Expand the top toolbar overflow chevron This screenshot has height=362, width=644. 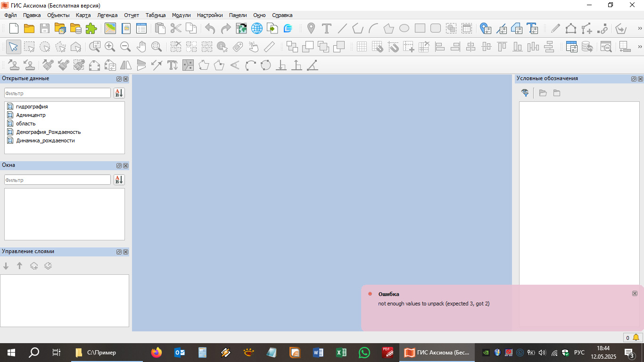tap(640, 28)
